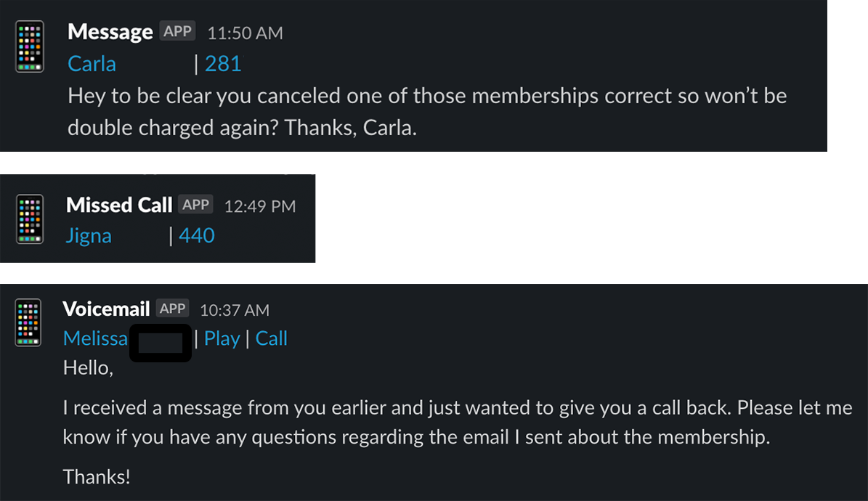Click the APP badge next to Message
The height and width of the screenshot is (501, 868).
pos(177,31)
